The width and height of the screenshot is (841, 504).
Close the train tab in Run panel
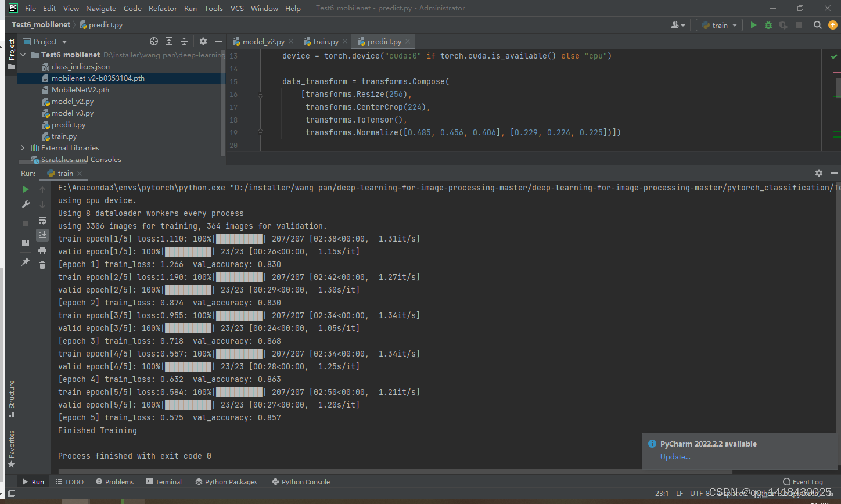click(x=80, y=174)
